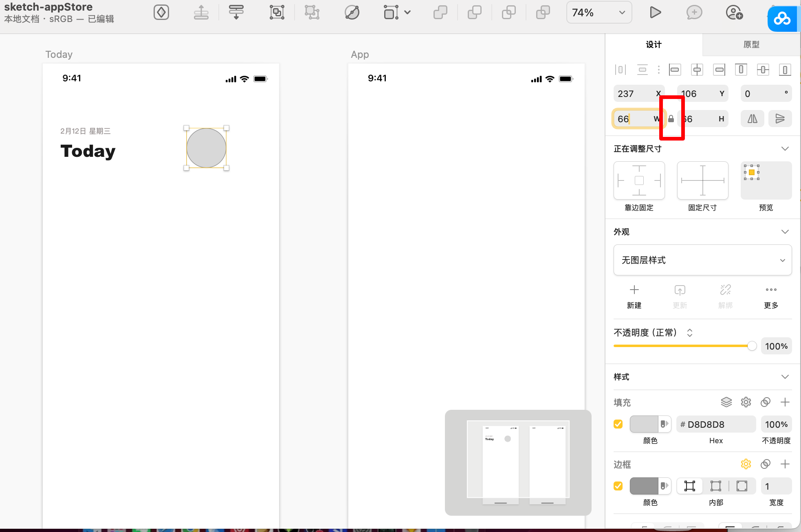Open the 74% zoom dropdown
This screenshot has height=532, width=801.
599,13
